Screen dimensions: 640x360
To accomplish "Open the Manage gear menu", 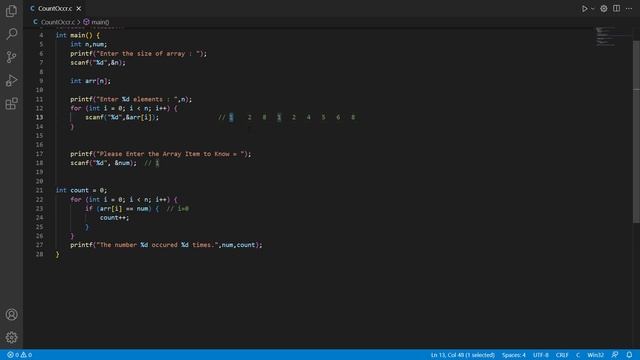I will pyautogui.click(x=11, y=337).
